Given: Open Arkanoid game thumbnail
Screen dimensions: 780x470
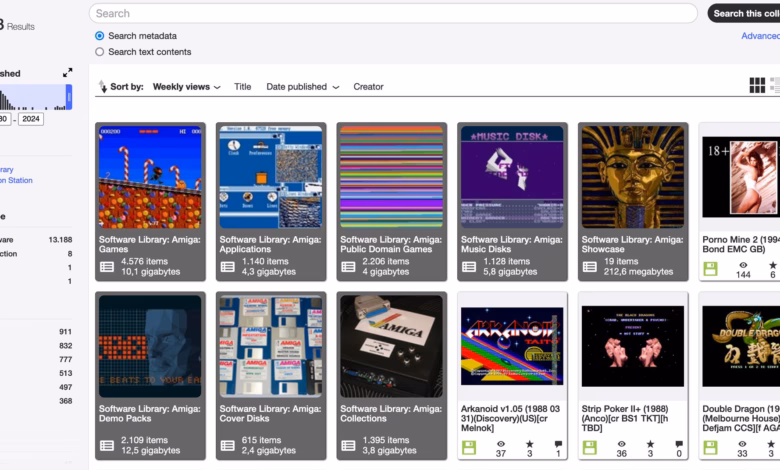Looking at the screenshot, I should coord(512,346).
